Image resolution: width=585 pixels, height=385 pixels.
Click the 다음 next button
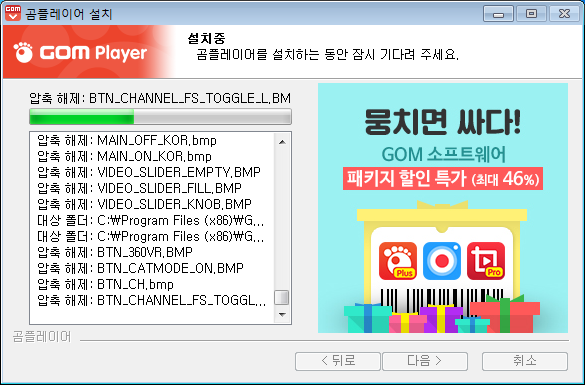(425, 361)
